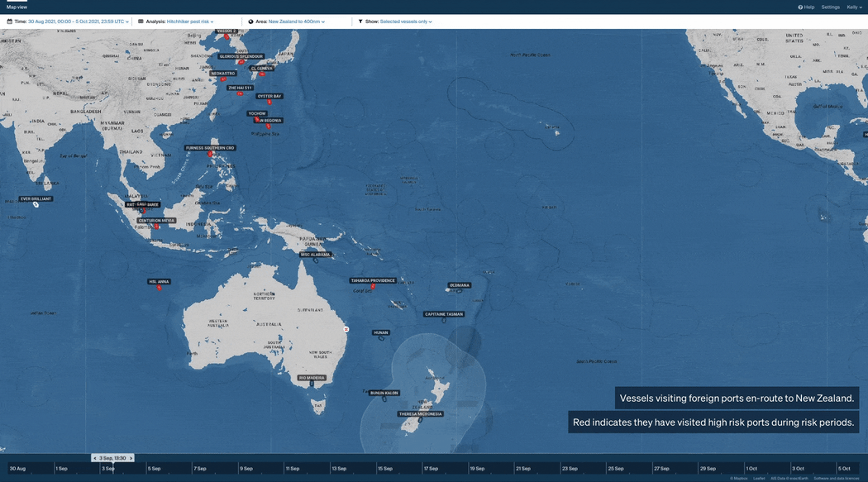Click the current time handle on the timeline
This screenshot has height=482, width=868.
pos(113,468)
